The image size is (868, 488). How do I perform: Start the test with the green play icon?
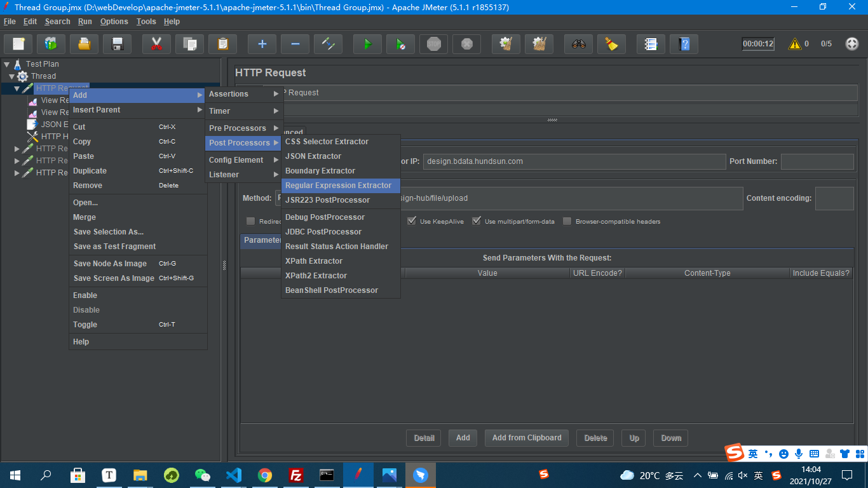tap(366, 44)
